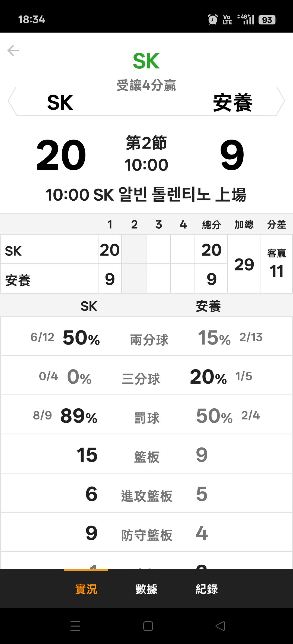Select SK team on the left
The image size is (293, 644).
point(60,103)
